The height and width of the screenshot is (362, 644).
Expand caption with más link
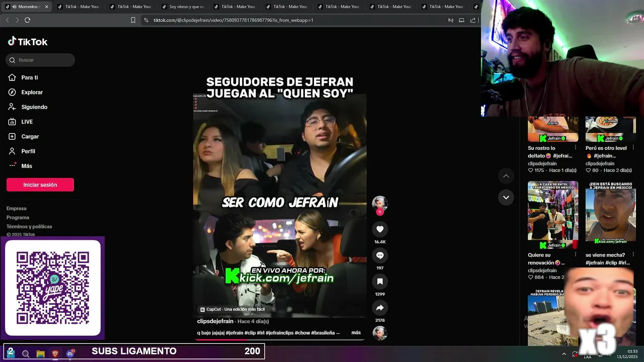click(356, 333)
